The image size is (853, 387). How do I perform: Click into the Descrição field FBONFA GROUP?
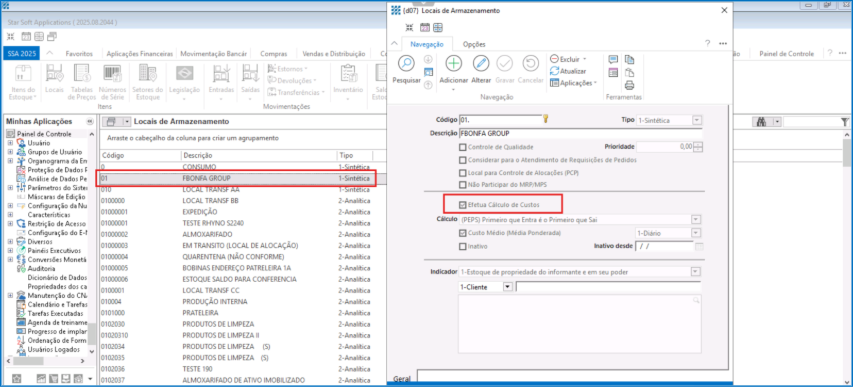pyautogui.click(x=580, y=133)
